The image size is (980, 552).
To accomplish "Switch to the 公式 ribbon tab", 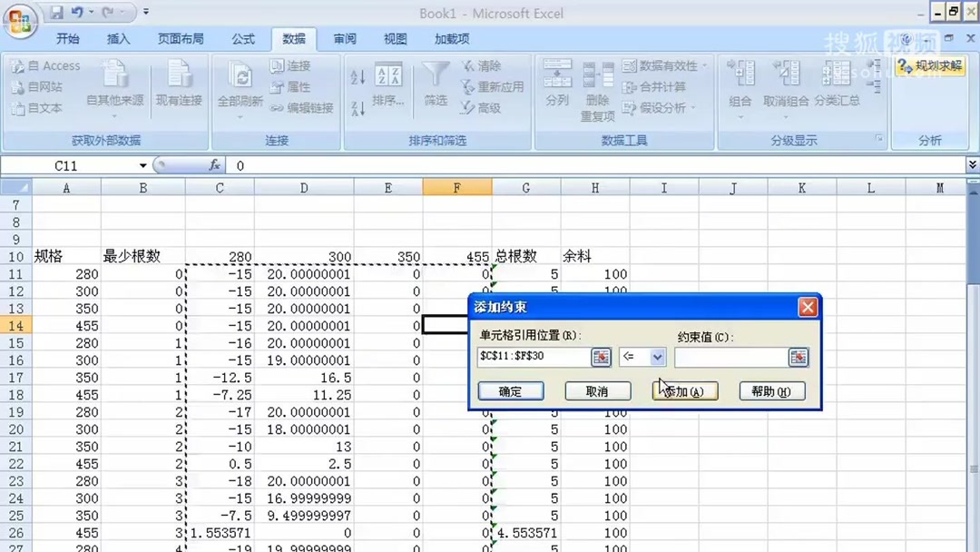I will [243, 38].
